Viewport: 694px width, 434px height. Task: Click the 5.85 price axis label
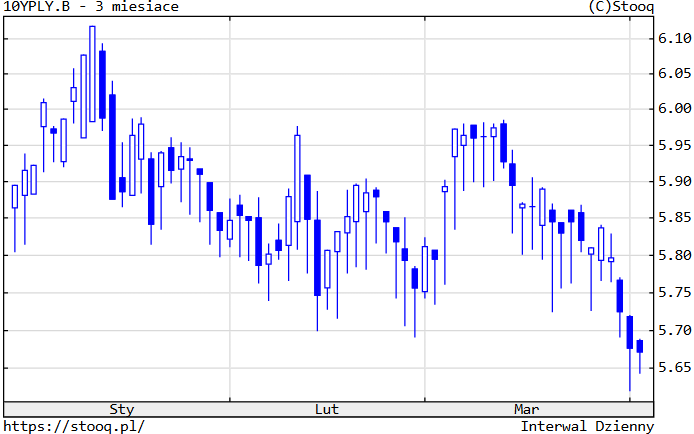click(676, 218)
